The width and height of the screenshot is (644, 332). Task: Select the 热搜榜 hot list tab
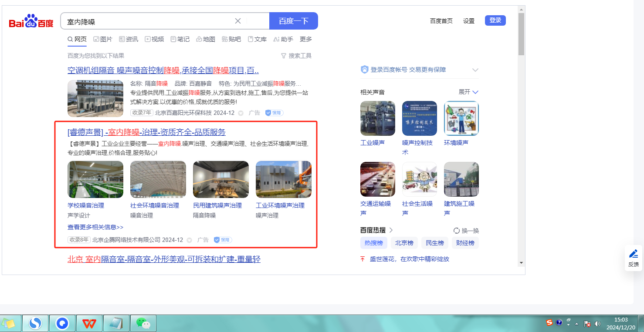[x=373, y=243]
